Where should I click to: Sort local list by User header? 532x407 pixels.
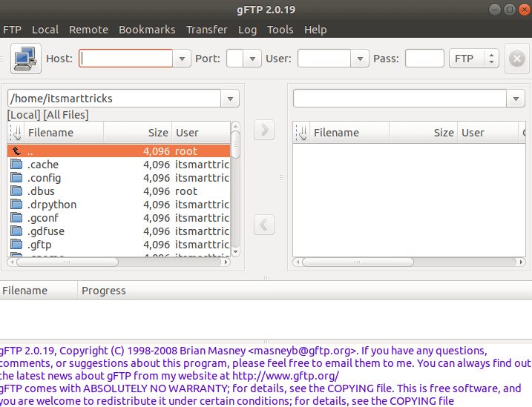[x=201, y=133]
